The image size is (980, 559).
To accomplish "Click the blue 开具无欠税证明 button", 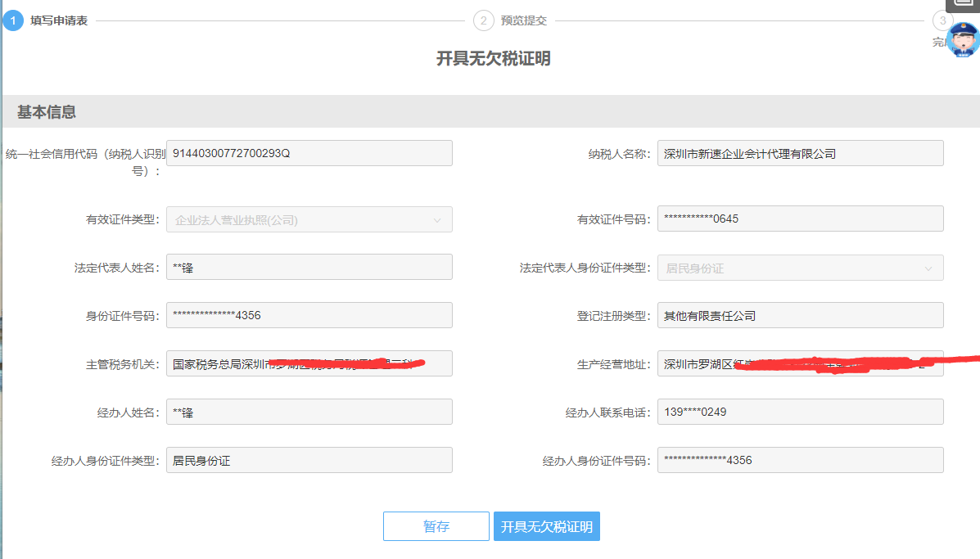I will click(546, 526).
